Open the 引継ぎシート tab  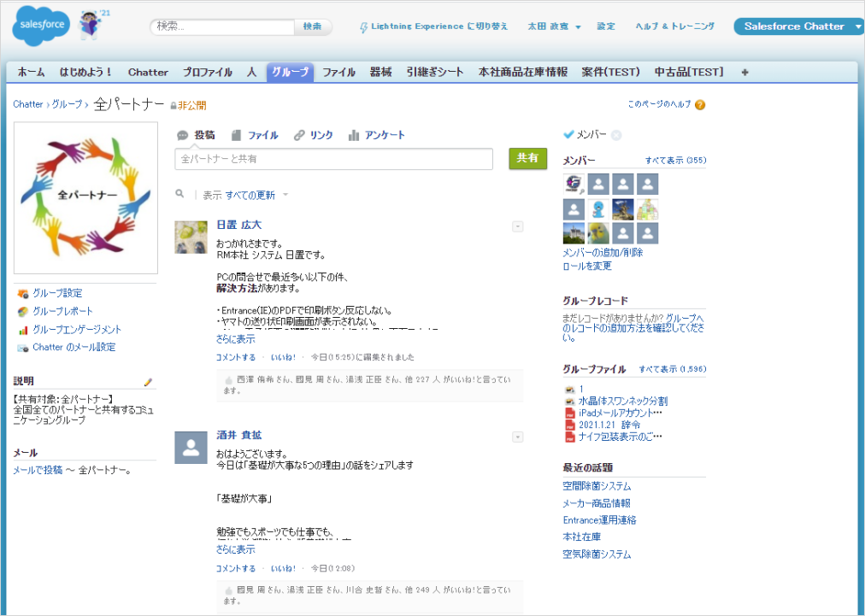tap(435, 73)
